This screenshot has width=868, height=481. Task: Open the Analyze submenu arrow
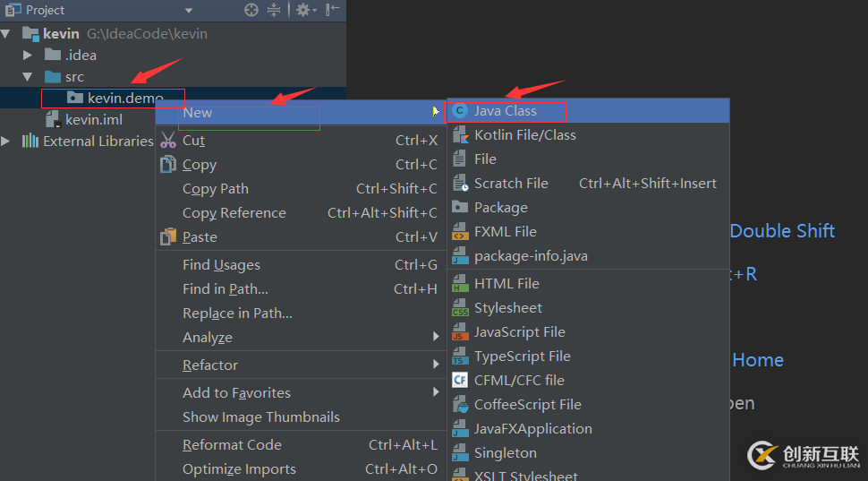click(436, 337)
